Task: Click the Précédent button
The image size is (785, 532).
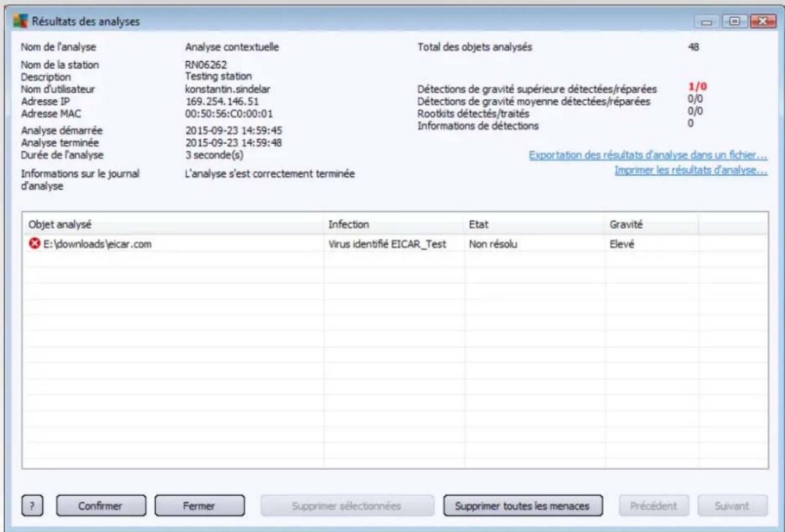Action: pos(654,506)
